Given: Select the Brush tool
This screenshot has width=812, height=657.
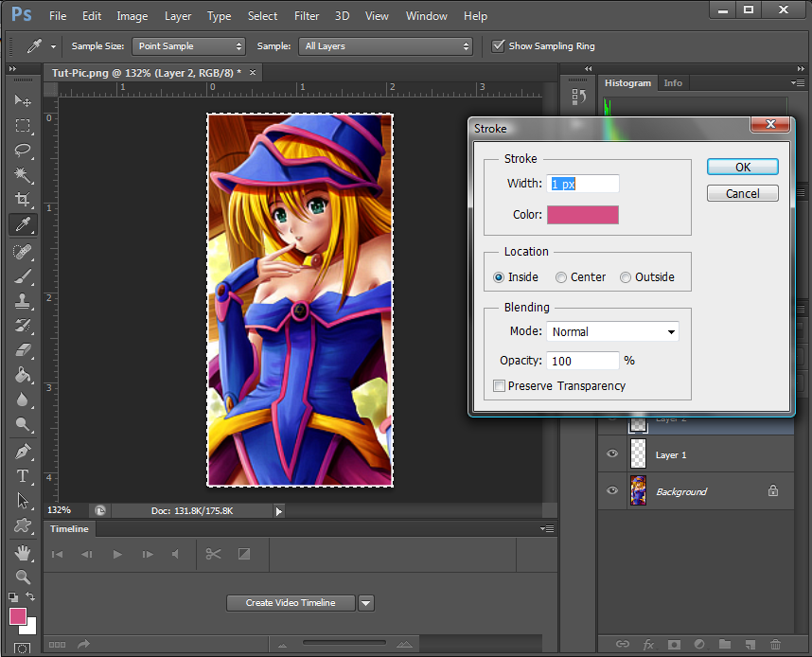Looking at the screenshot, I should 23,276.
